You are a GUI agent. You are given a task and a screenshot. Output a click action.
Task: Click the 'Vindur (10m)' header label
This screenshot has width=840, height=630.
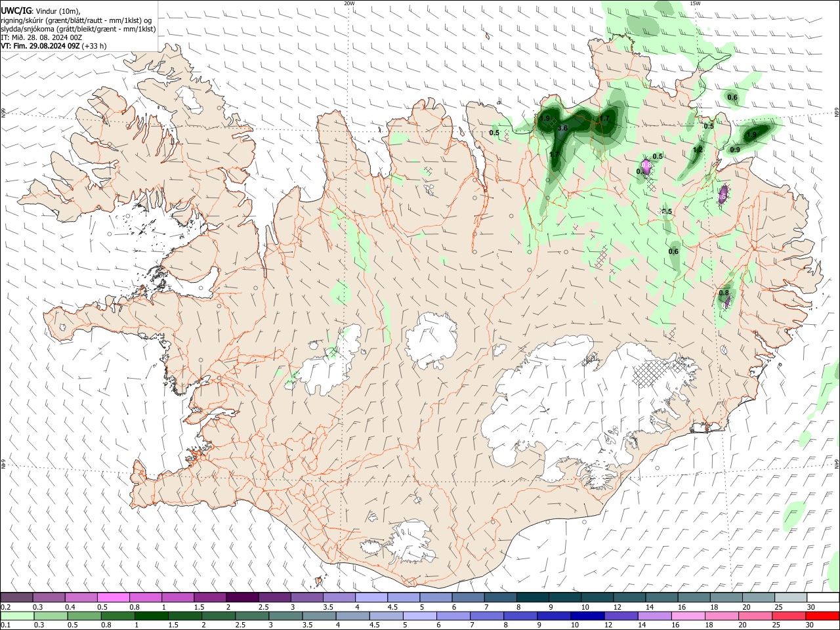point(58,11)
